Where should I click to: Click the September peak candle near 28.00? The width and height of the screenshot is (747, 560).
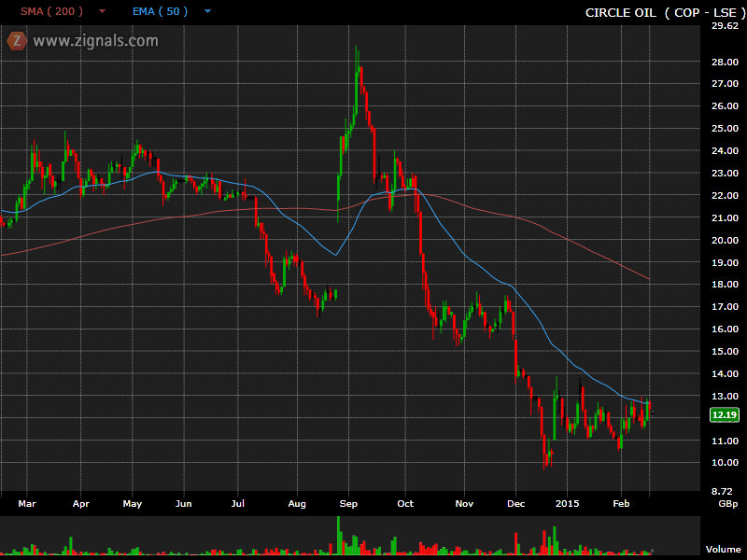[357, 65]
